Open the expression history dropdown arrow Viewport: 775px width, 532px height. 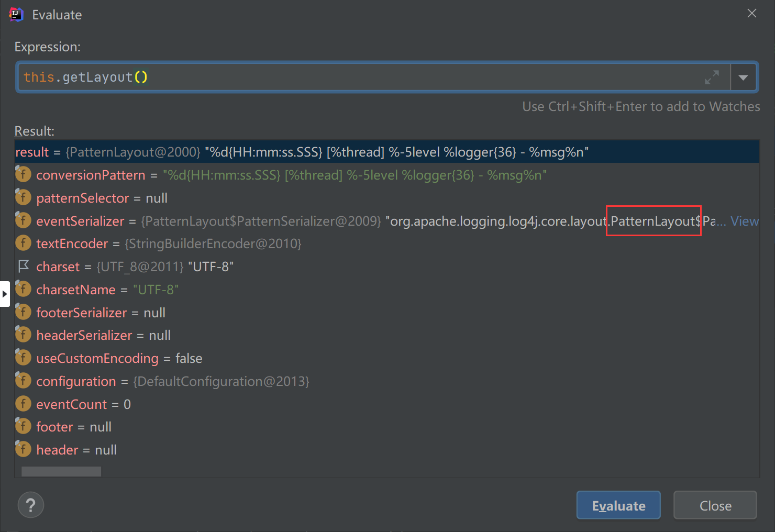point(743,77)
